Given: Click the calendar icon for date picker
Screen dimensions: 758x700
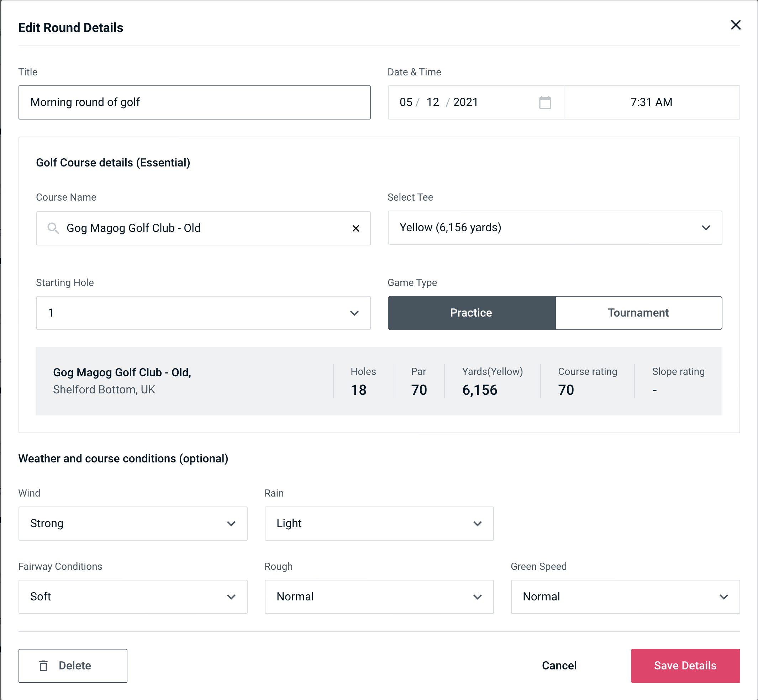Looking at the screenshot, I should pos(544,102).
